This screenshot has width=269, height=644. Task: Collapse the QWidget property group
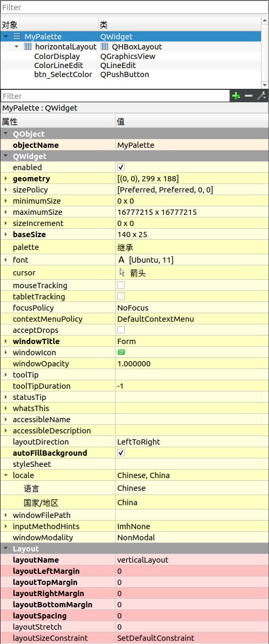coord(5,156)
